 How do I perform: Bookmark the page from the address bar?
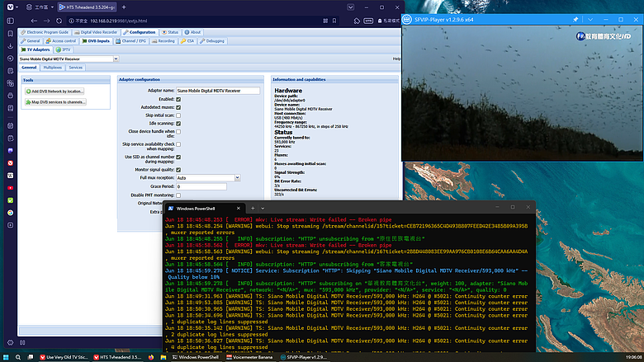point(334,21)
